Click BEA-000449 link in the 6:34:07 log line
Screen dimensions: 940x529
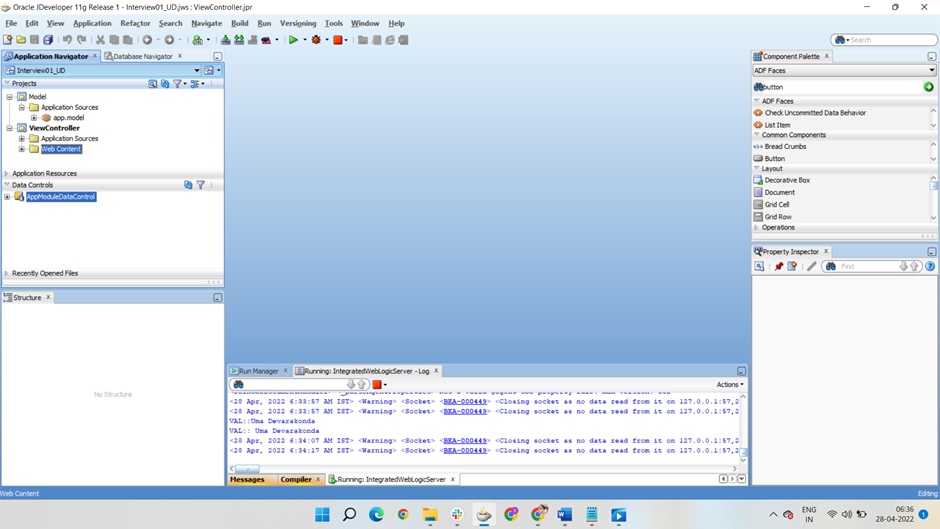coord(465,441)
